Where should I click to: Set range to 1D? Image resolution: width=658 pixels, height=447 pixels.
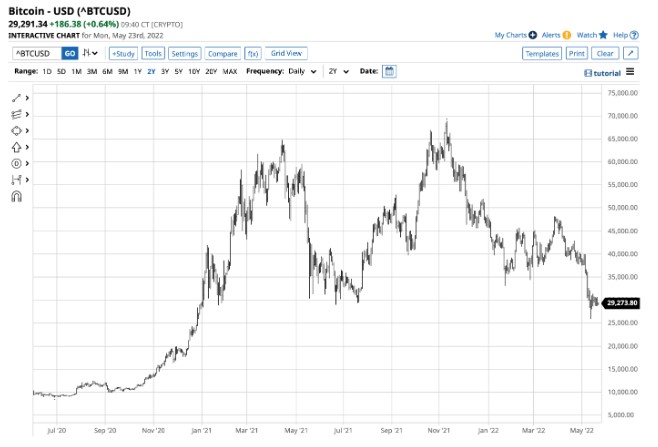47,71
